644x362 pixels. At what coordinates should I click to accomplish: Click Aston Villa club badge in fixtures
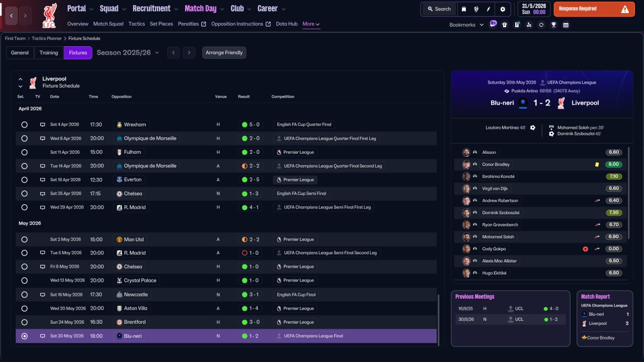(119, 308)
